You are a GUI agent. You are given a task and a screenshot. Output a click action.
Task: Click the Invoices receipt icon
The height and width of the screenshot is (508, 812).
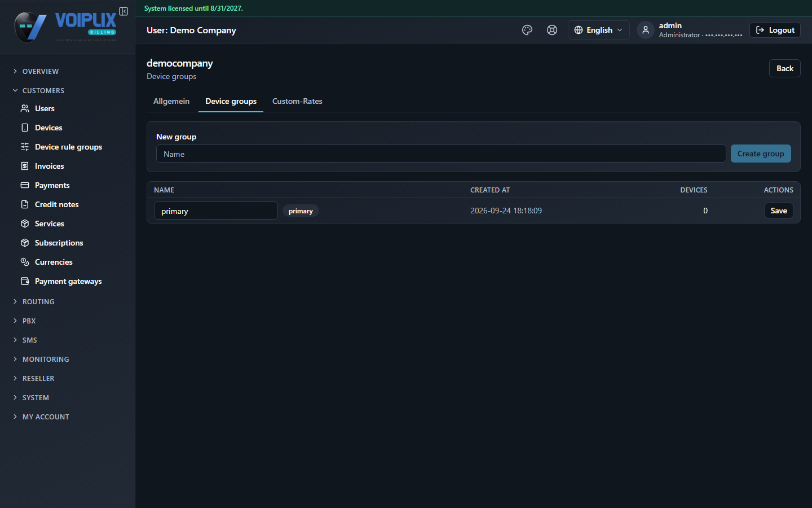pos(25,166)
